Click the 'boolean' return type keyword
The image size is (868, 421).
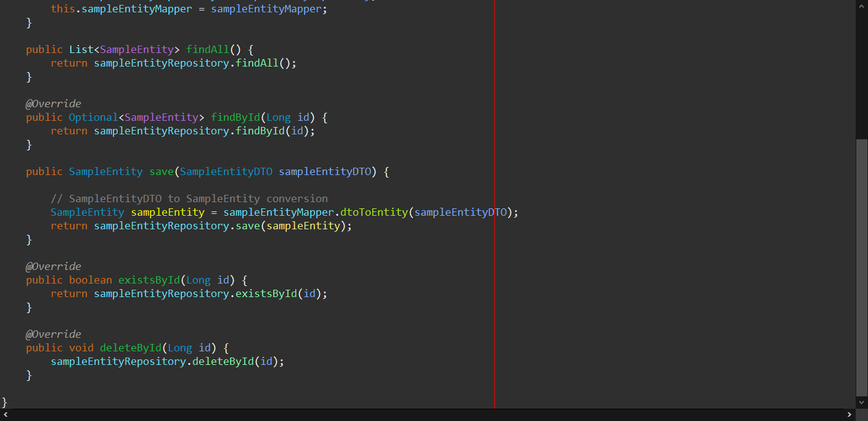pyautogui.click(x=91, y=280)
